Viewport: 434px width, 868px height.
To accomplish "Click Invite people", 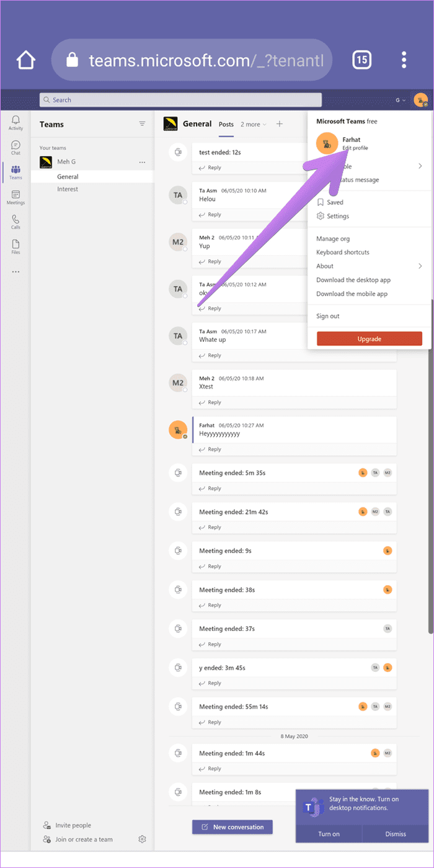I will point(68,825).
